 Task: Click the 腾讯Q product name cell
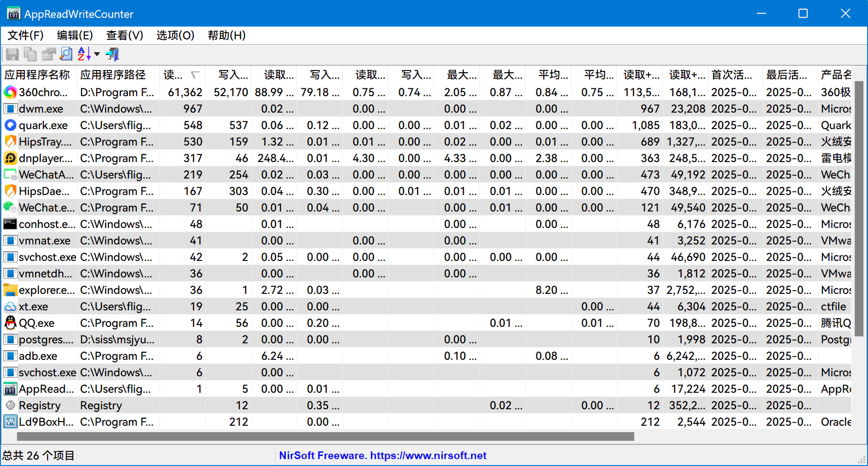pos(836,323)
